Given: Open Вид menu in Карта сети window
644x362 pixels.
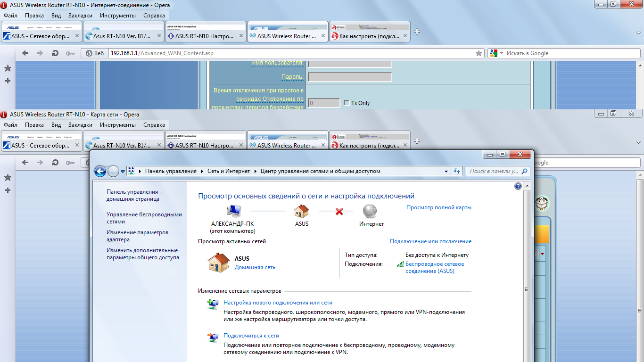Looking at the screenshot, I should pyautogui.click(x=56, y=124).
